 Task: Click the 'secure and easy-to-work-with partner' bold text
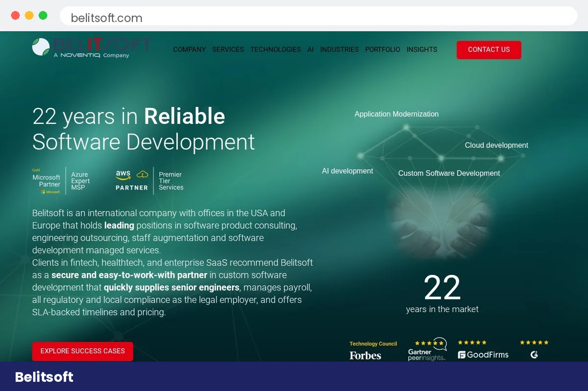click(x=129, y=275)
